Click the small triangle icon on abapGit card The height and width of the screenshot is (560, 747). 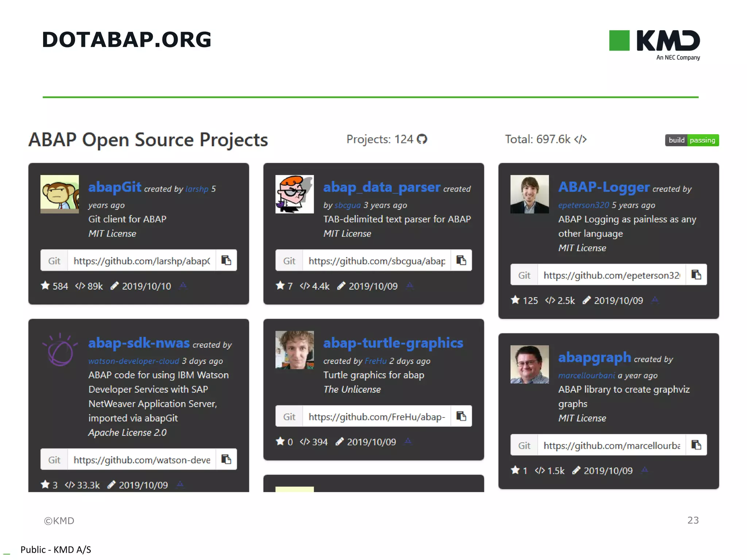(183, 285)
